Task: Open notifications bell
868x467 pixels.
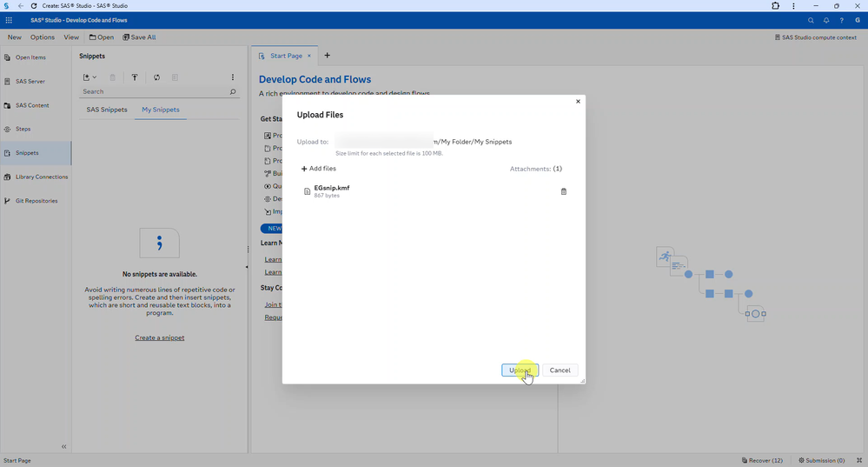Action: (826, 20)
